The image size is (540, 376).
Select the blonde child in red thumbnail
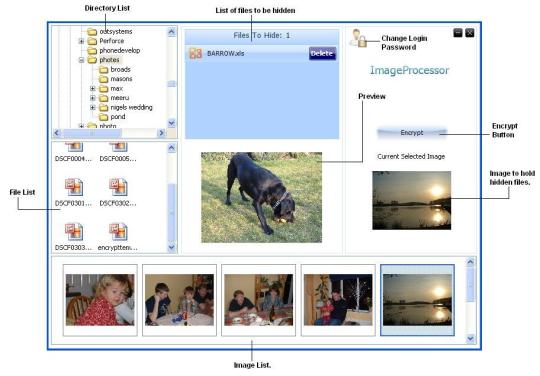pos(100,300)
